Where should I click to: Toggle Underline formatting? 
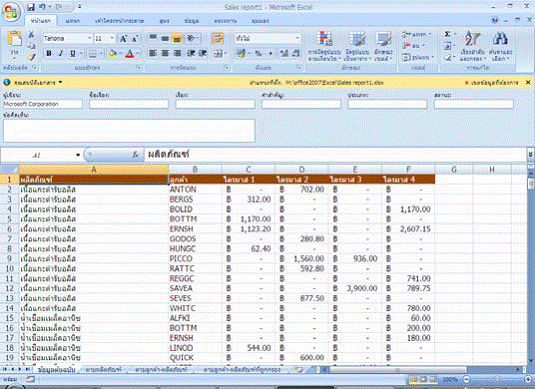[x=73, y=53]
